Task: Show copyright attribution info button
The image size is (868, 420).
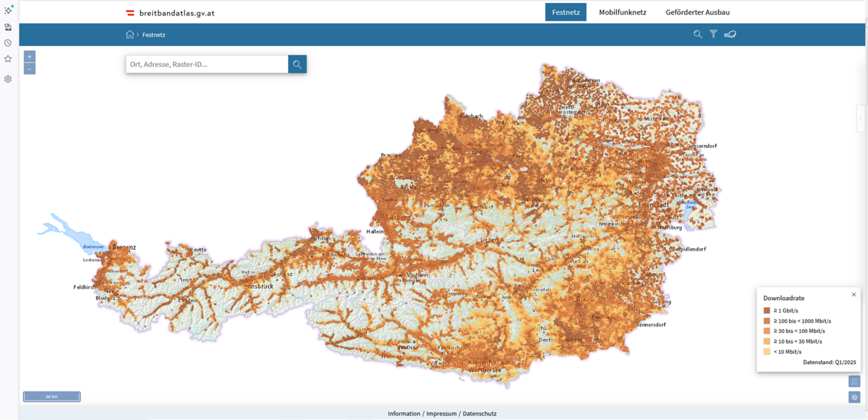Action: [854, 397]
